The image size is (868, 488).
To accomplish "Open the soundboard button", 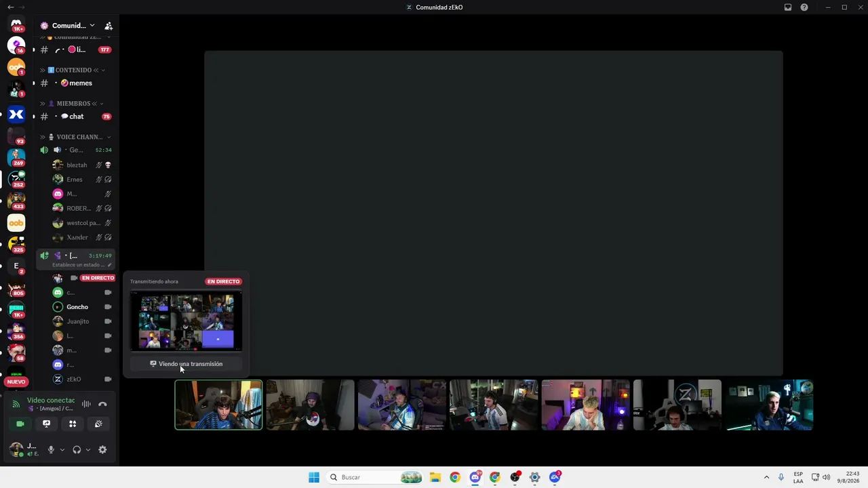I will click(x=98, y=424).
